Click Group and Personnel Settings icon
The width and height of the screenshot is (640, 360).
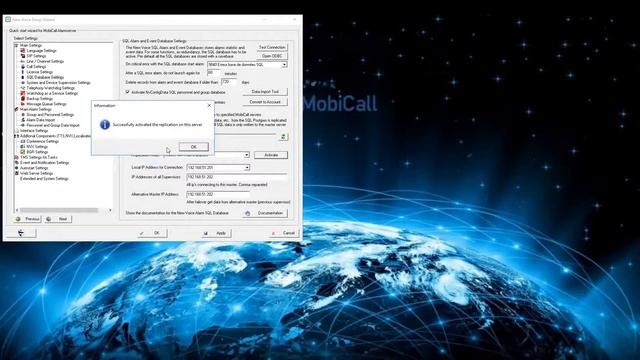tap(23, 115)
